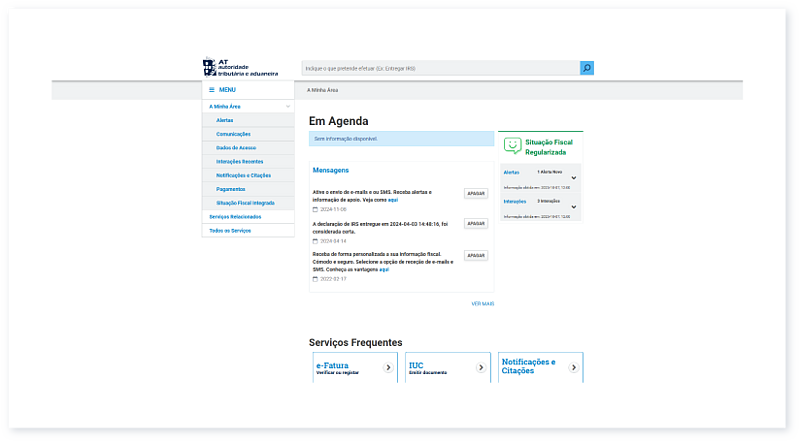Select Dados de Acesso menu item
The image size is (800, 442).
pos(235,147)
